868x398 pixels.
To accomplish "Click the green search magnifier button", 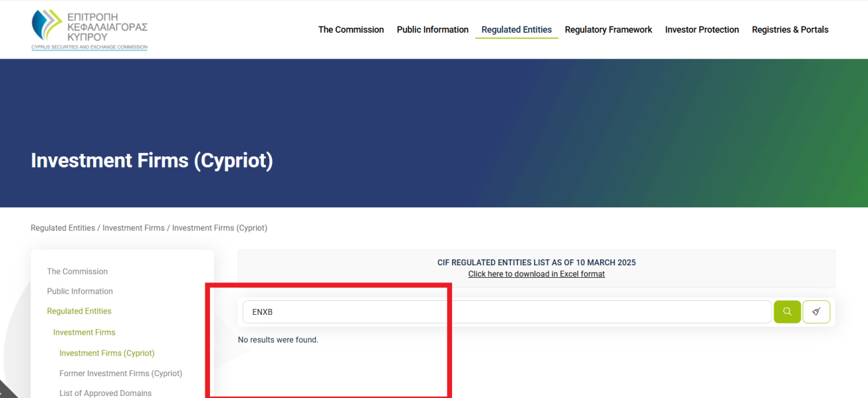I will [x=787, y=312].
